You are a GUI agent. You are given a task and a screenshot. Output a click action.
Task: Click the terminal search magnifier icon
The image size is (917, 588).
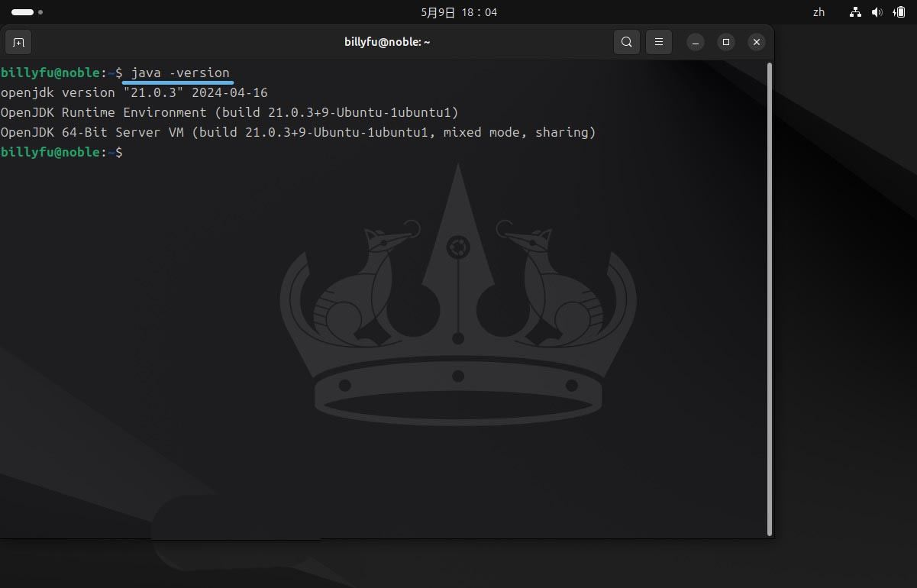point(626,42)
